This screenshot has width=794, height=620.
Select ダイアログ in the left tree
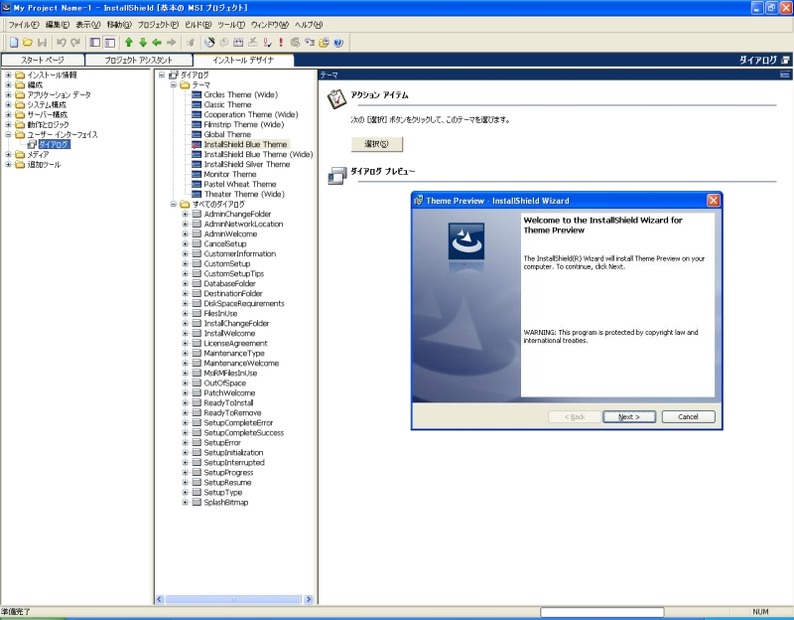(54, 144)
